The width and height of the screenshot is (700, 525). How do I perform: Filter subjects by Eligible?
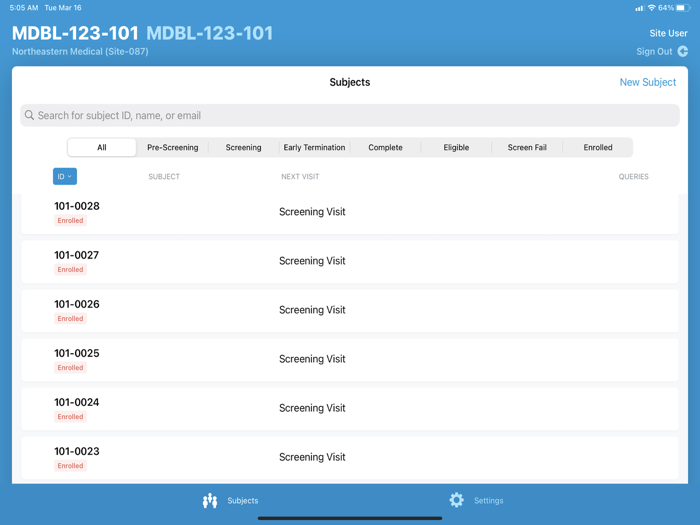tap(456, 147)
